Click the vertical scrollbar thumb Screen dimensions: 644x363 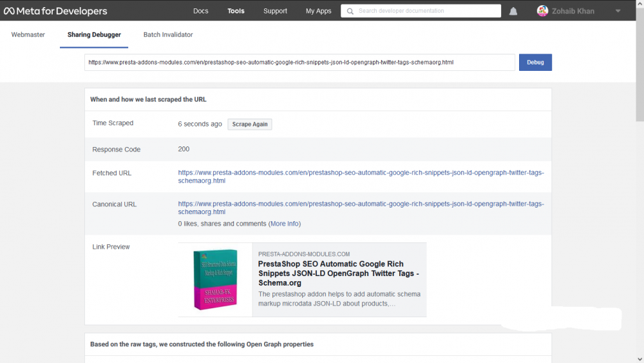click(640, 64)
